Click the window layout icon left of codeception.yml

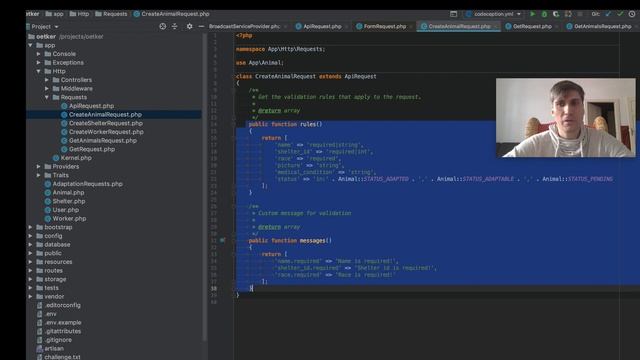pyautogui.click(x=453, y=14)
